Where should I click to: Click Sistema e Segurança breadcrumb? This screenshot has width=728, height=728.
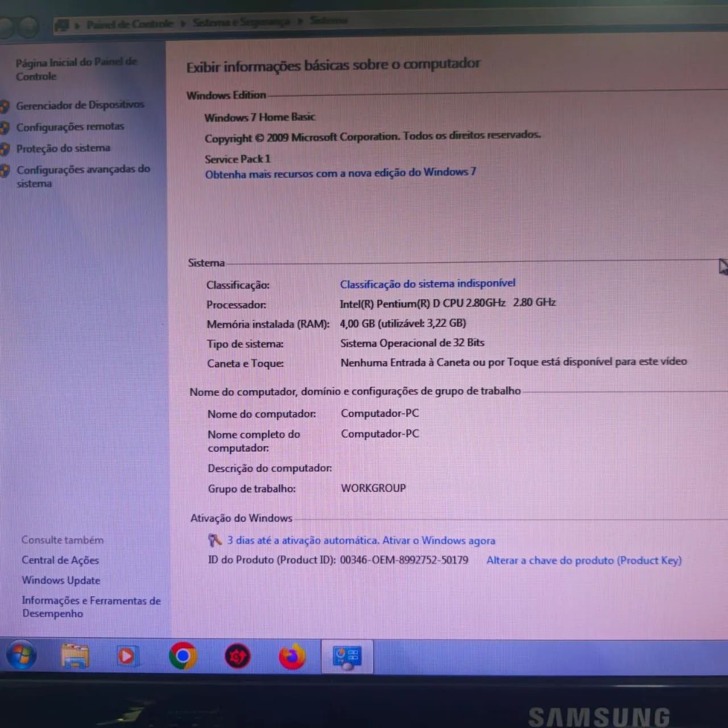pyautogui.click(x=241, y=22)
